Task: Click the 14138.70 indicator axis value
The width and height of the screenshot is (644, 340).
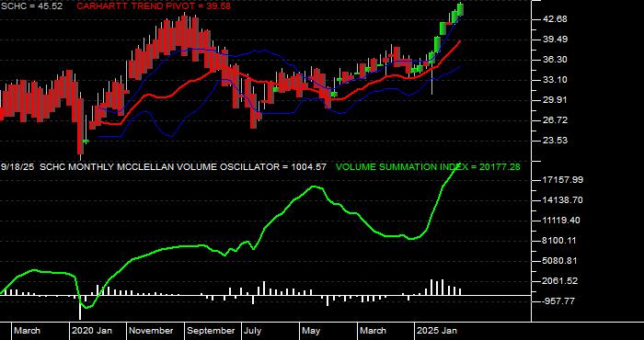Action: pos(563,200)
